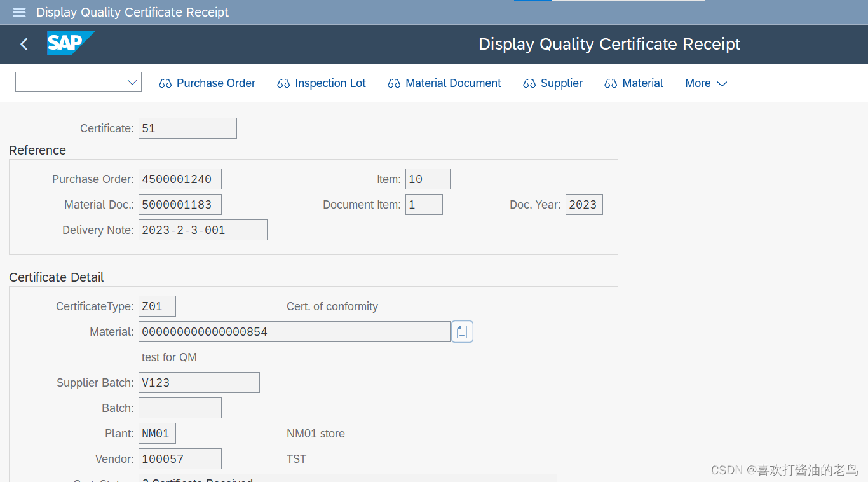Click the binoculars icon beside Purchase Order

(x=165, y=83)
